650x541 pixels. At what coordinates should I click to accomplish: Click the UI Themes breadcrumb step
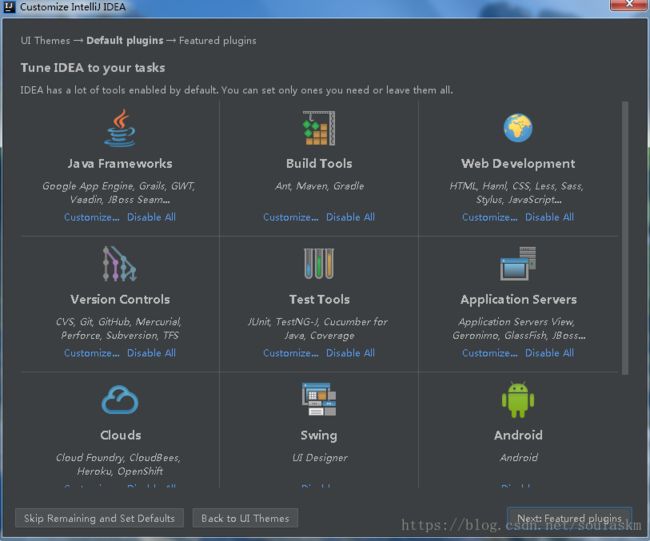pos(45,41)
